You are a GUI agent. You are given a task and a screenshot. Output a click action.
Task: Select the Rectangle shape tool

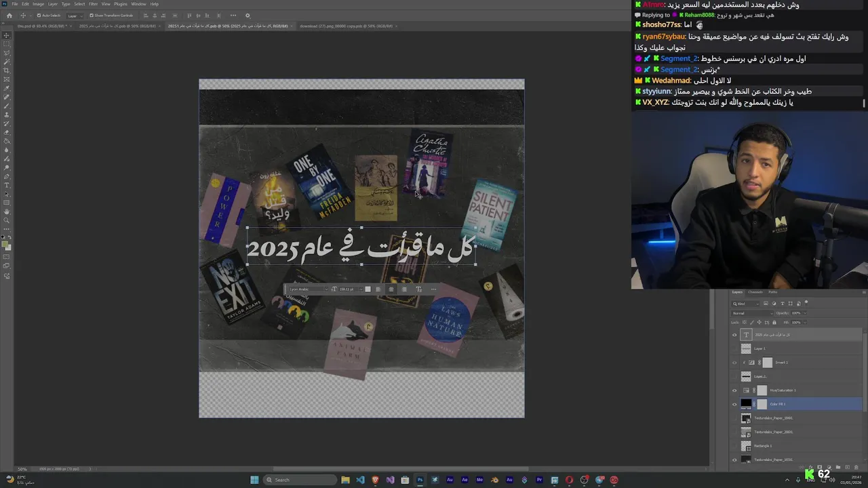[x=6, y=203]
